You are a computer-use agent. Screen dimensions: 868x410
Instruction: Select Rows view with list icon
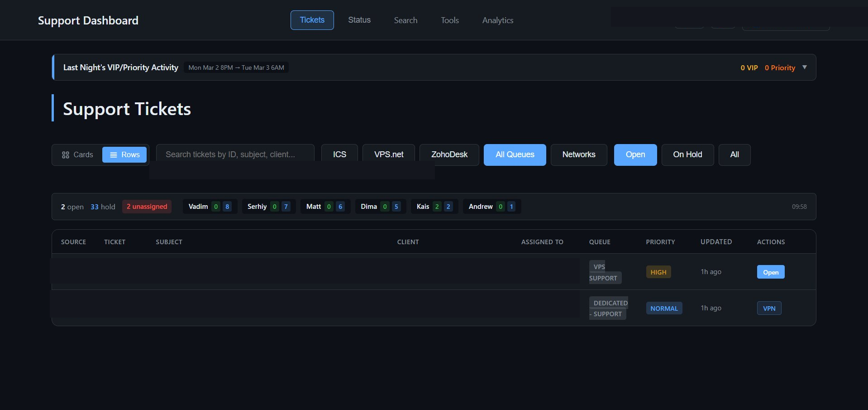(x=124, y=155)
